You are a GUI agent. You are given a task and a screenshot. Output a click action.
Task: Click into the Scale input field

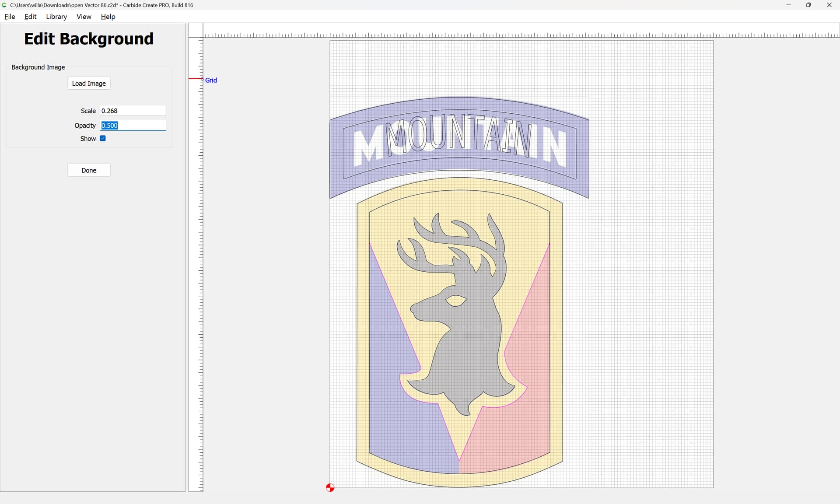tap(133, 111)
